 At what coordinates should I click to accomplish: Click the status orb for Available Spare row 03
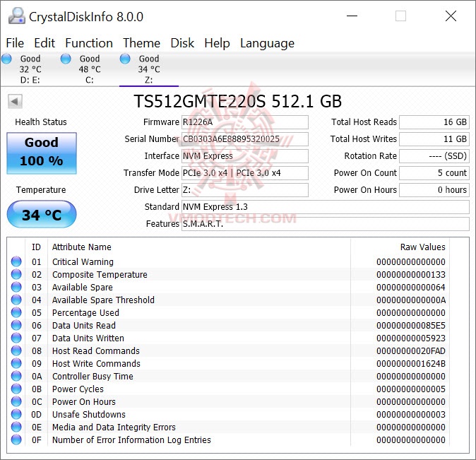point(16,287)
